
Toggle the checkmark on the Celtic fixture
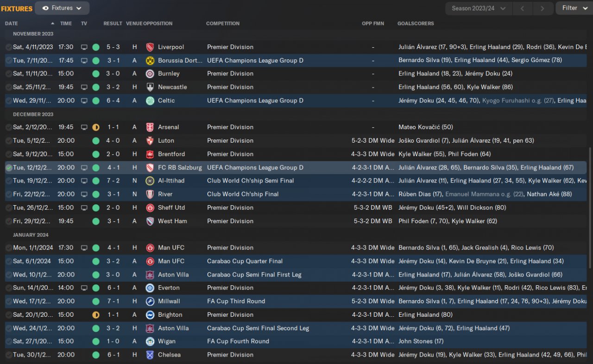[9, 100]
